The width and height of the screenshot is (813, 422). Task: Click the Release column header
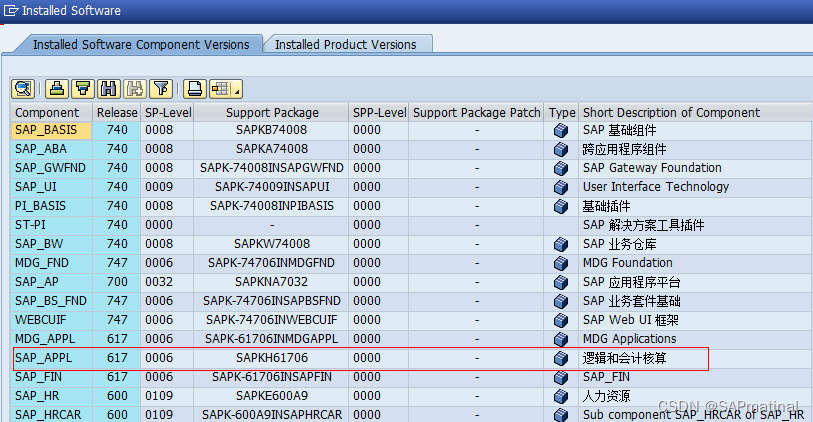[x=117, y=112]
